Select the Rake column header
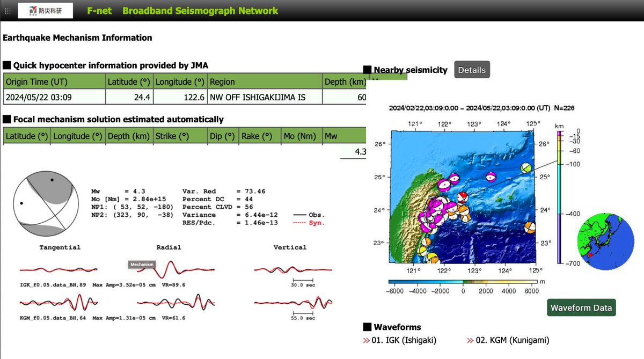644x359 pixels. [260, 136]
